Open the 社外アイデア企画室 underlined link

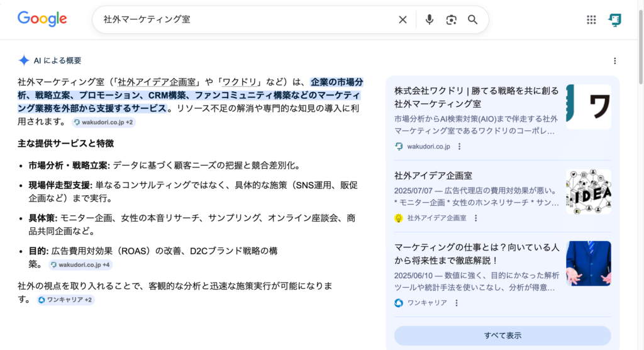tap(157, 82)
